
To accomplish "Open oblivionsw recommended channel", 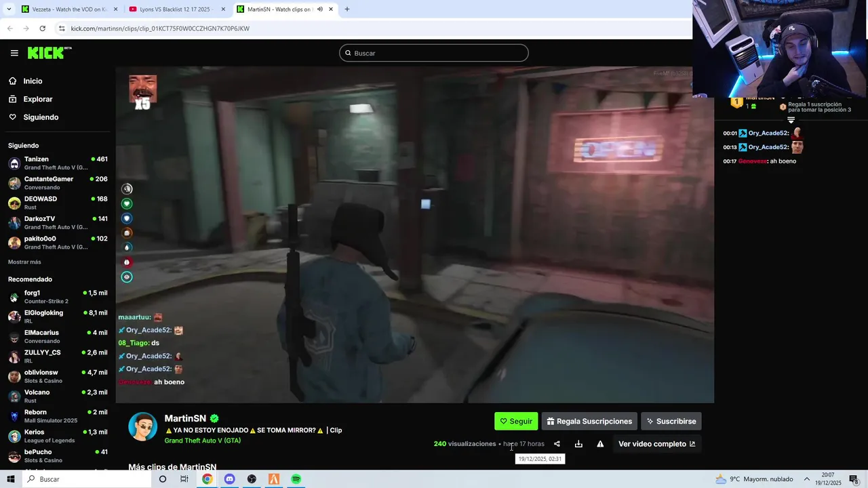I will [58, 376].
